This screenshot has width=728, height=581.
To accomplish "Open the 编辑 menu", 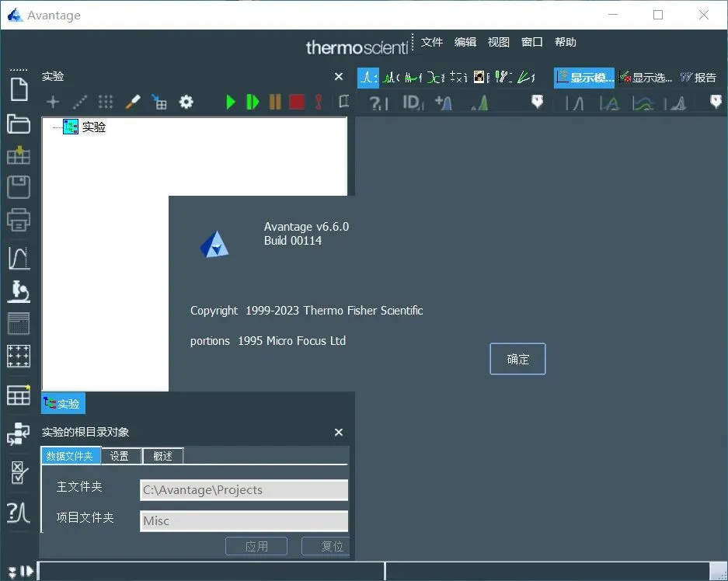I will (465, 42).
